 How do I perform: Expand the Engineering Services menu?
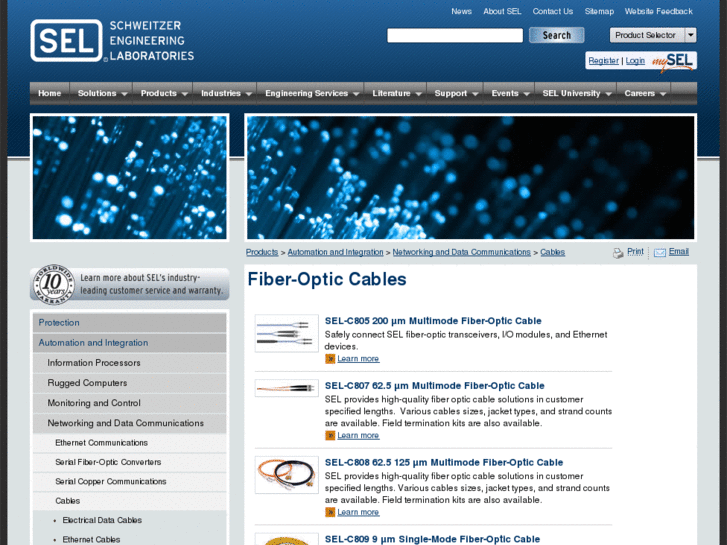click(311, 93)
